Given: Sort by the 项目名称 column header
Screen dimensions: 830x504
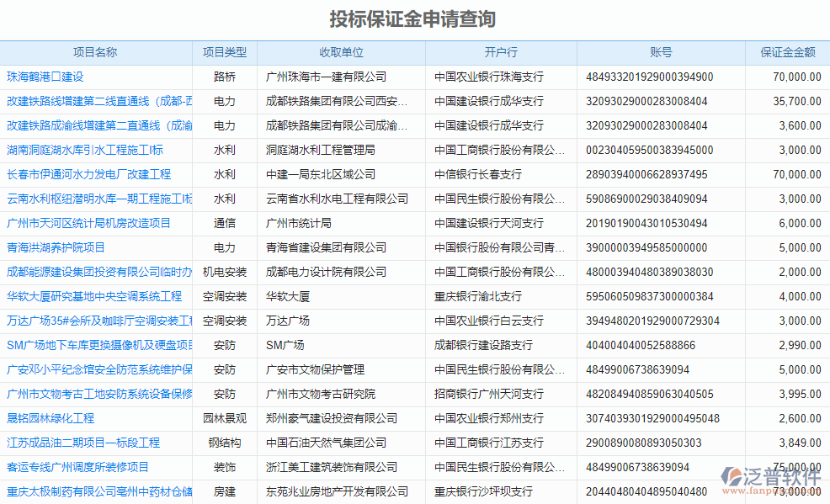Looking at the screenshot, I should 95,52.
